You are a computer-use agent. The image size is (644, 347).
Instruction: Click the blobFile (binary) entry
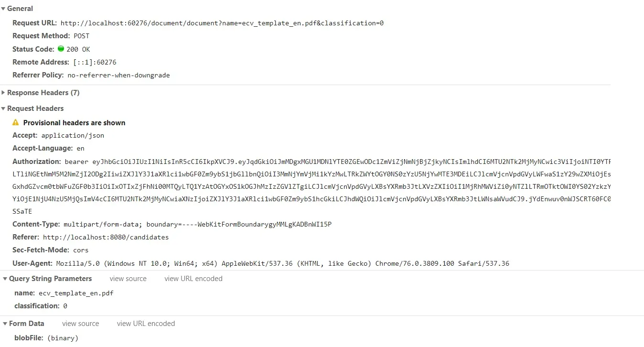(x=63, y=338)
